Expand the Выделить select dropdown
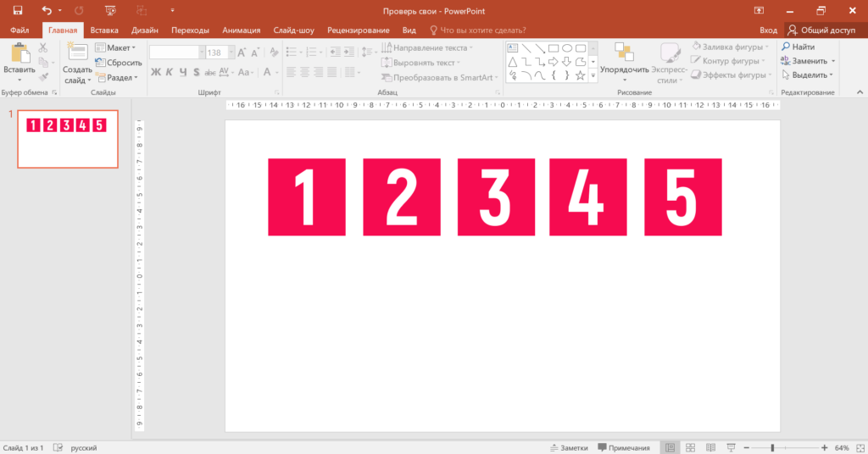The width and height of the screenshot is (868, 454). coord(808,75)
